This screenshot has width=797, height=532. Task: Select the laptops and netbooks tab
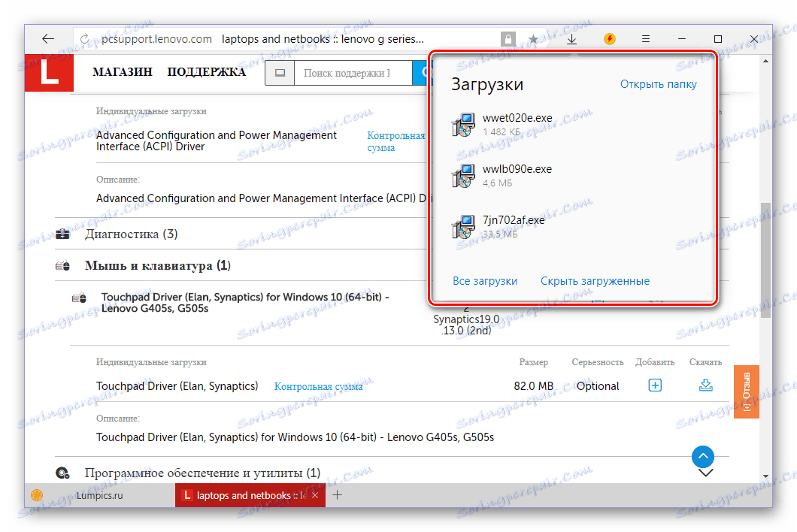[x=250, y=495]
